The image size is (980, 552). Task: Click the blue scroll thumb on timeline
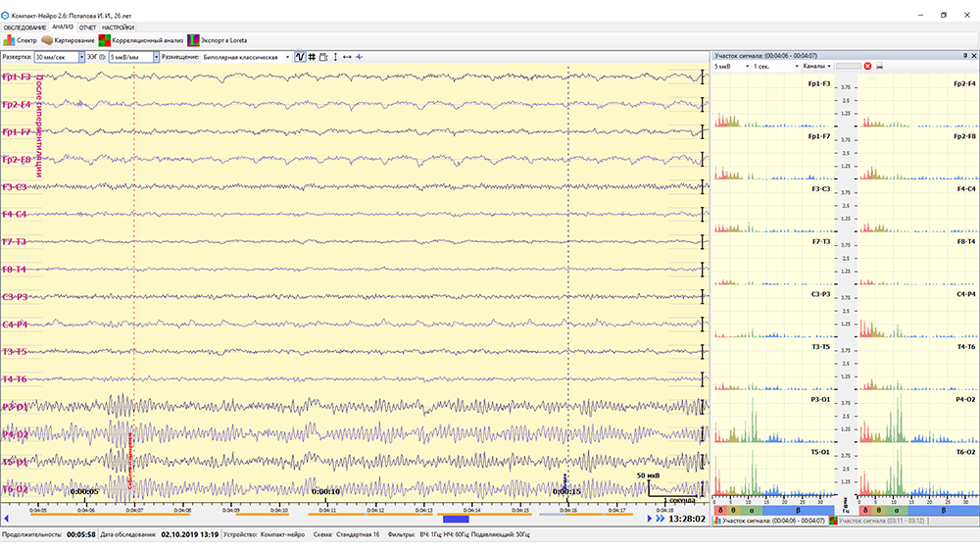(x=456, y=519)
